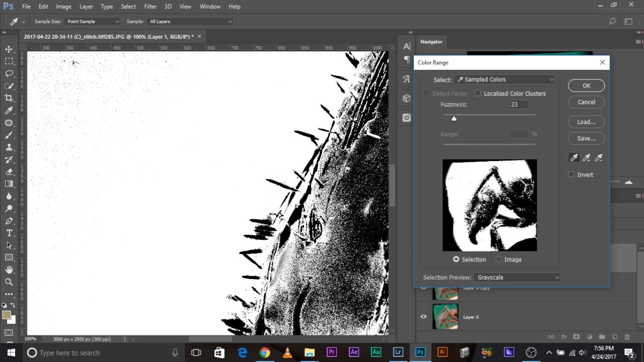Open the File menu
The width and height of the screenshot is (644, 362).
[26, 7]
